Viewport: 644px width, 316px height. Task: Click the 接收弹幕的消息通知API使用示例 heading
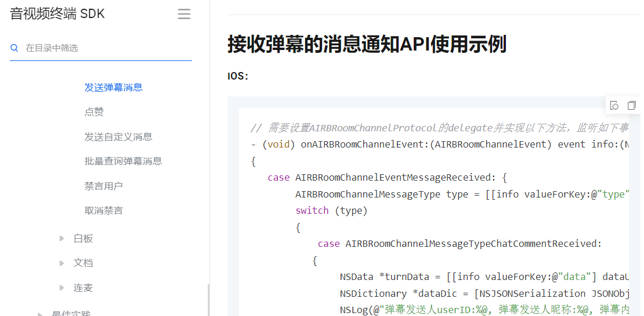point(367,44)
